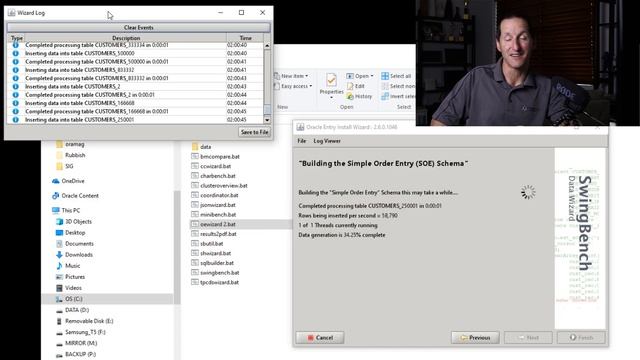The height and width of the screenshot is (360, 640).
Task: Open Documents in navigation pane
Action: [x=75, y=243]
